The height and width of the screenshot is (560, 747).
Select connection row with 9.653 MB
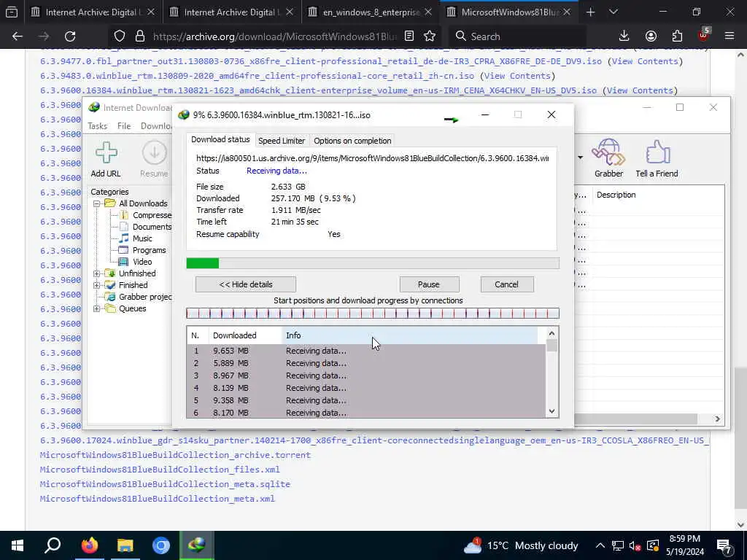point(366,351)
